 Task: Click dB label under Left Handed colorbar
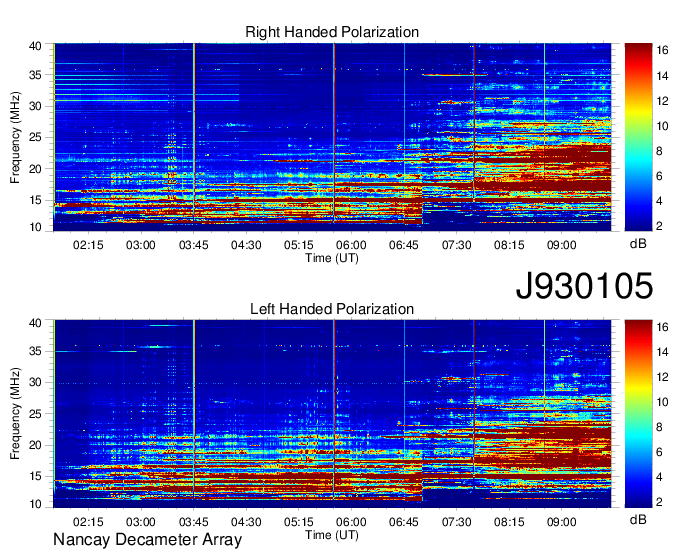tap(638, 519)
